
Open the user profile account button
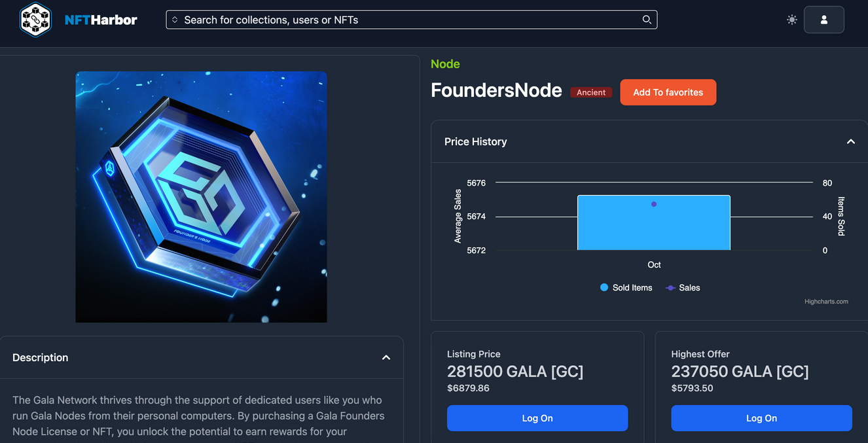pos(823,20)
